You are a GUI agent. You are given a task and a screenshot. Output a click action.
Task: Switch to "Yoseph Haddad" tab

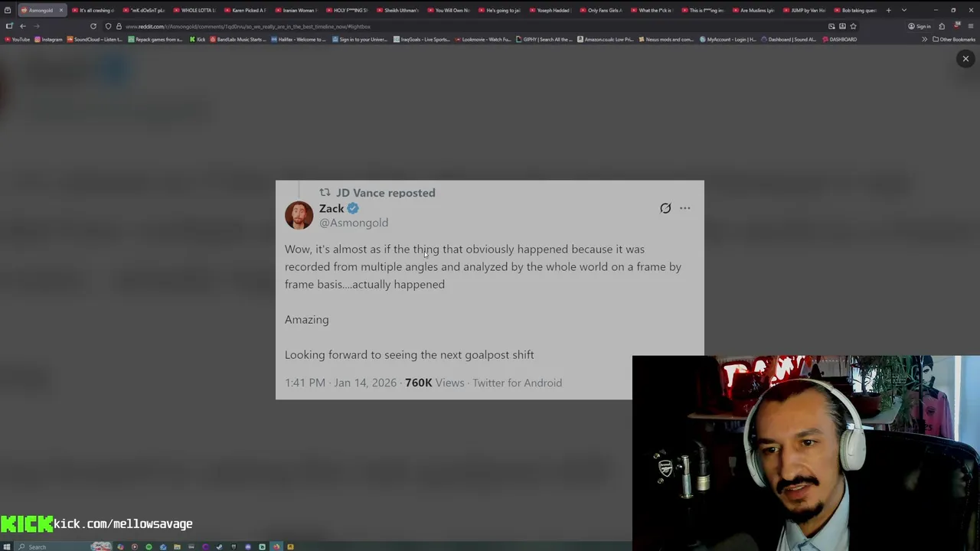pyautogui.click(x=550, y=10)
